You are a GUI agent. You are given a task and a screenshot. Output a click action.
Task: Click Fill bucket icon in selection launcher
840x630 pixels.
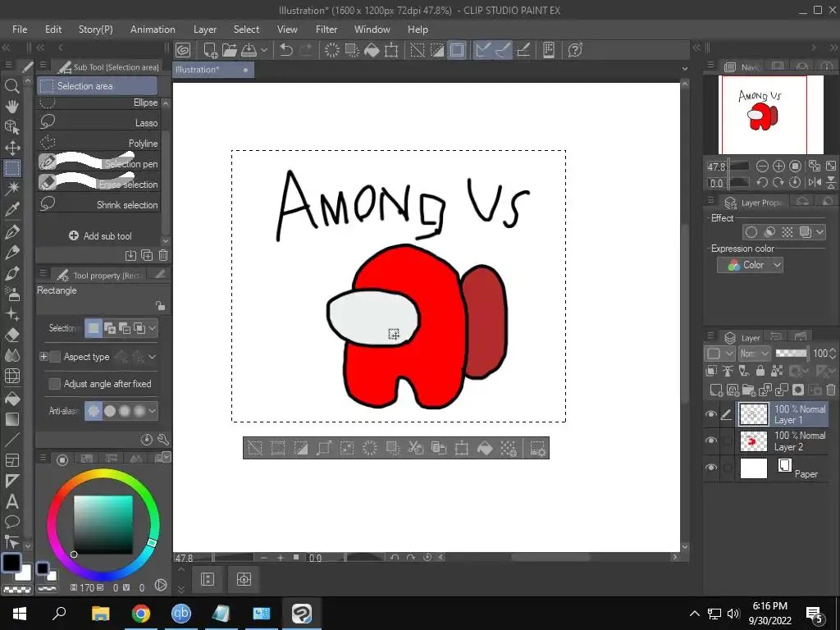485,448
